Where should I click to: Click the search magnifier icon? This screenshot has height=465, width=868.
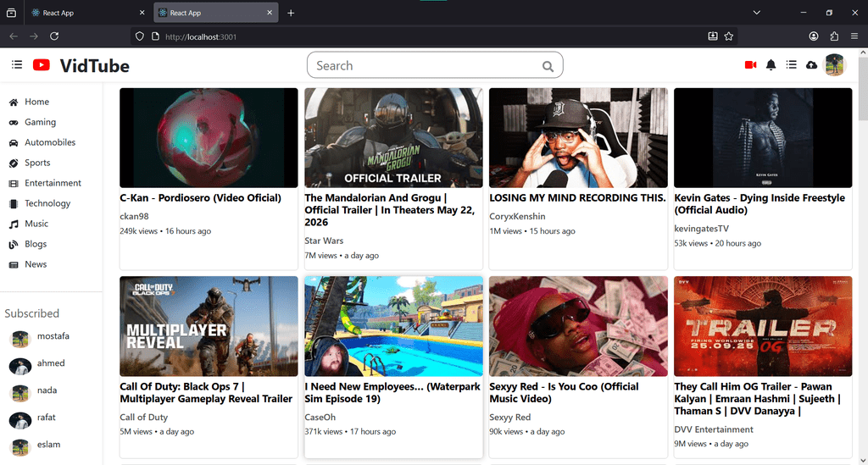[x=548, y=66]
